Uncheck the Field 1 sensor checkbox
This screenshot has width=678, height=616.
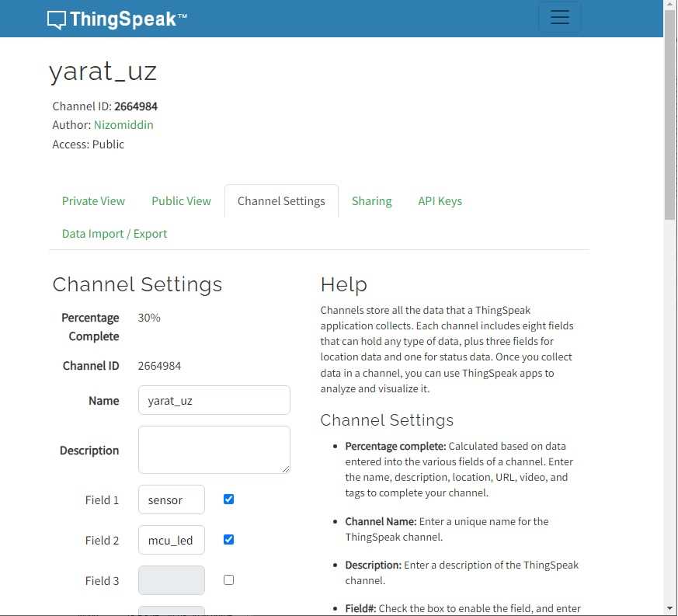pos(228,499)
